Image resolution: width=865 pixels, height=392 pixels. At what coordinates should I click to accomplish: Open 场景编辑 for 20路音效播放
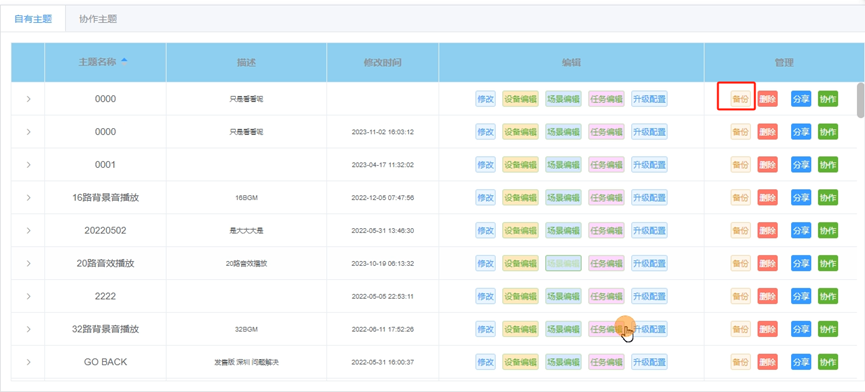point(563,264)
